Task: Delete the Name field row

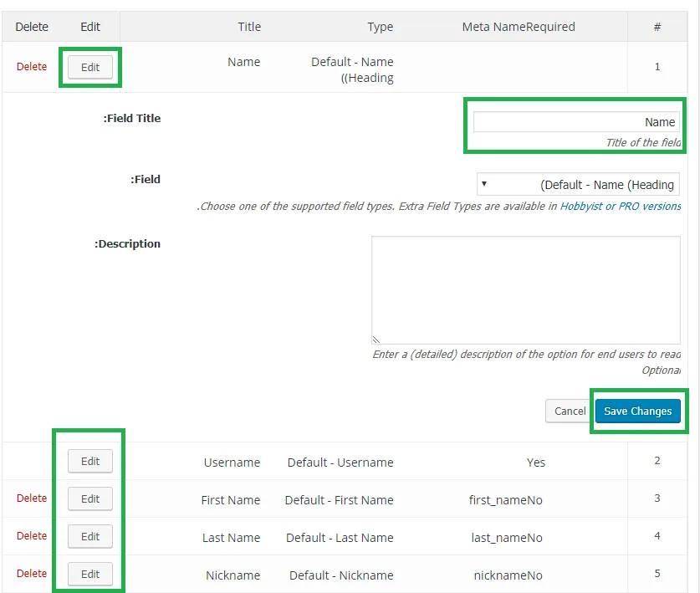Action: click(x=32, y=67)
